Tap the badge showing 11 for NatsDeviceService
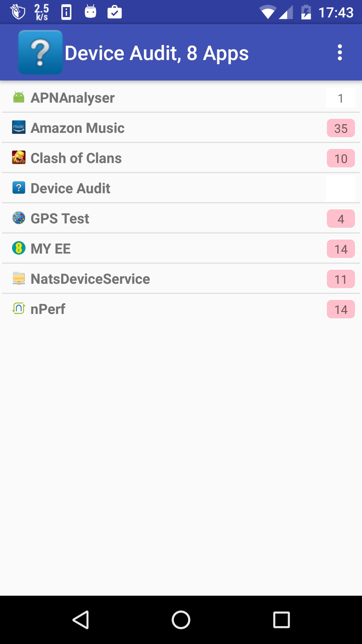 coord(341,279)
